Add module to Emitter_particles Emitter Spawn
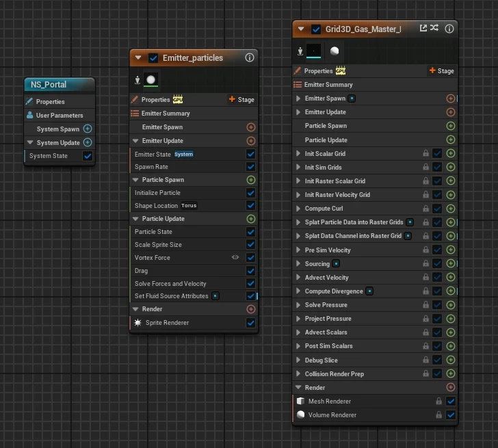The height and width of the screenshot is (448, 498). [251, 127]
